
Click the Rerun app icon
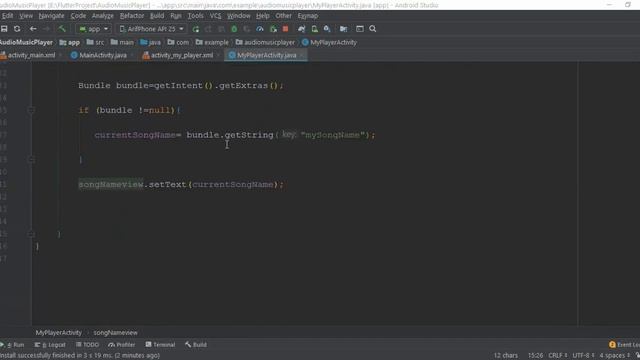pyautogui.click(x=196, y=29)
